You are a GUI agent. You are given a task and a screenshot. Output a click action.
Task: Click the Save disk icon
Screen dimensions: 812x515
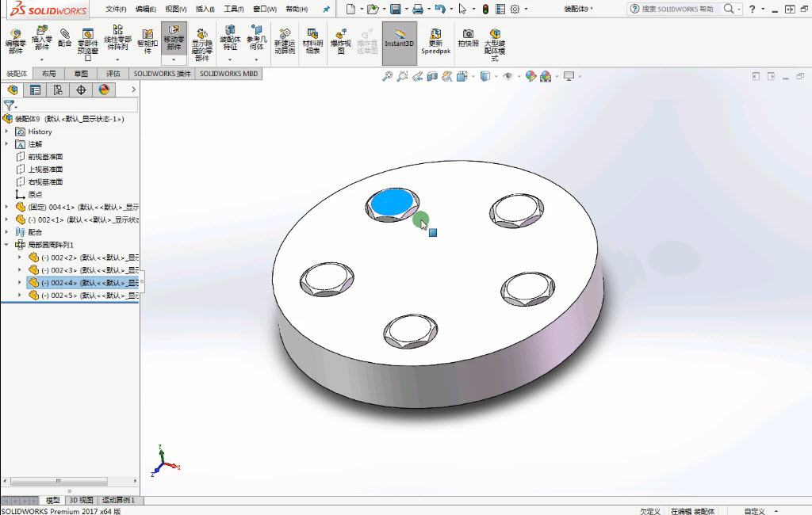pos(395,9)
